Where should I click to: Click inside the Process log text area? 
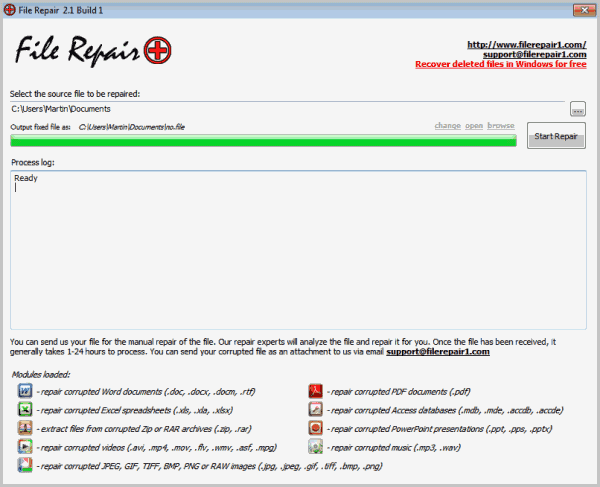298,250
